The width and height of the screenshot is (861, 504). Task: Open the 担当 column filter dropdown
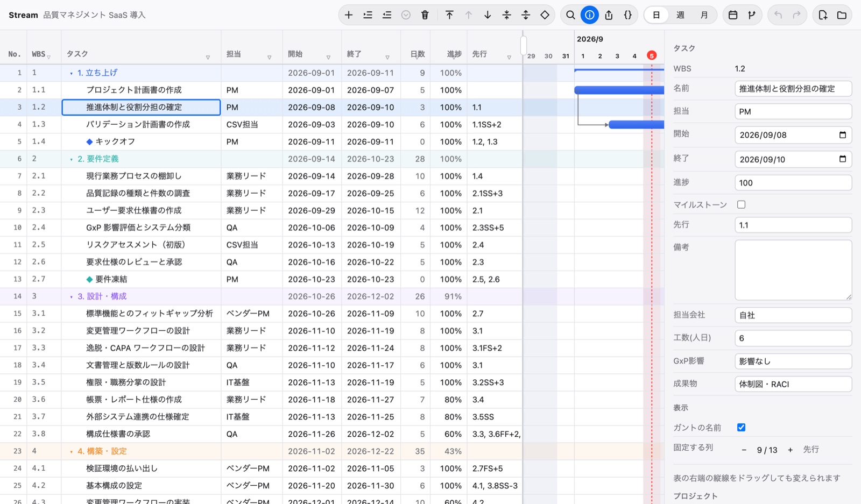click(x=269, y=57)
